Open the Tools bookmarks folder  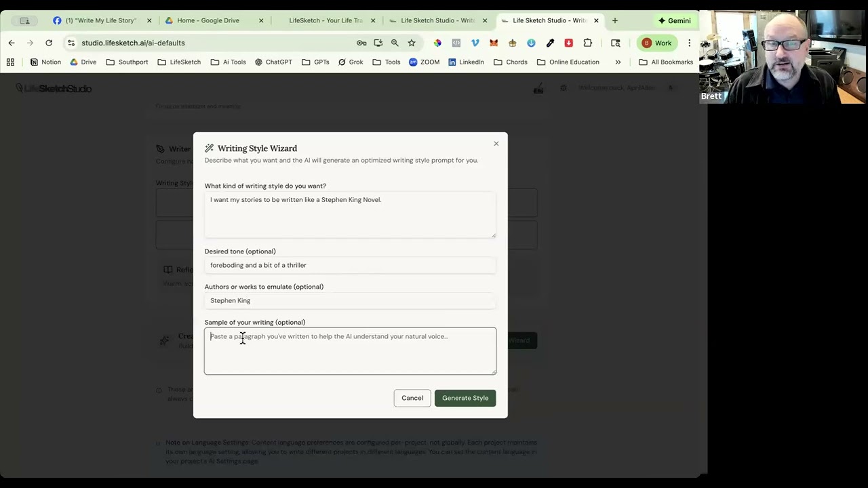tap(387, 62)
